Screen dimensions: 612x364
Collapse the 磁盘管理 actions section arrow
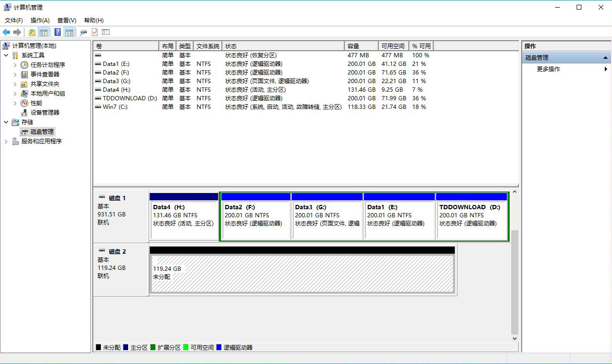(606, 58)
